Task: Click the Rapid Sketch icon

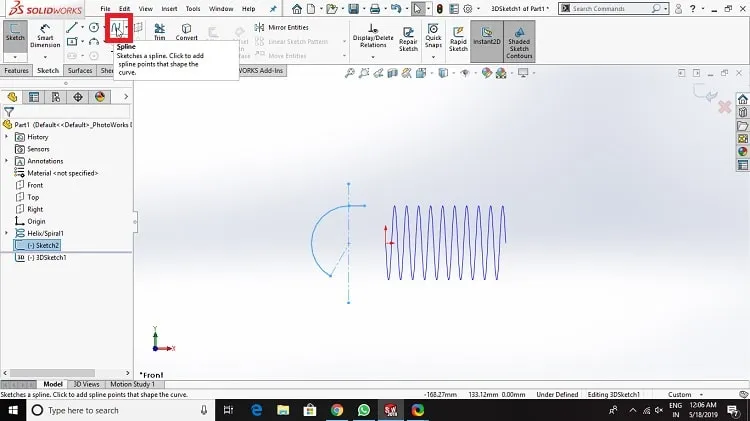Action: pos(458,38)
